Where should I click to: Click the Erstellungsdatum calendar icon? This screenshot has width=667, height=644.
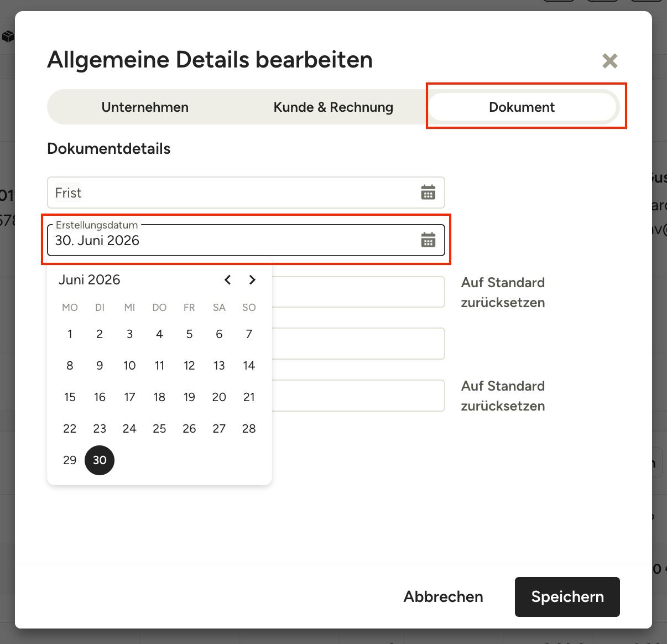pos(428,240)
